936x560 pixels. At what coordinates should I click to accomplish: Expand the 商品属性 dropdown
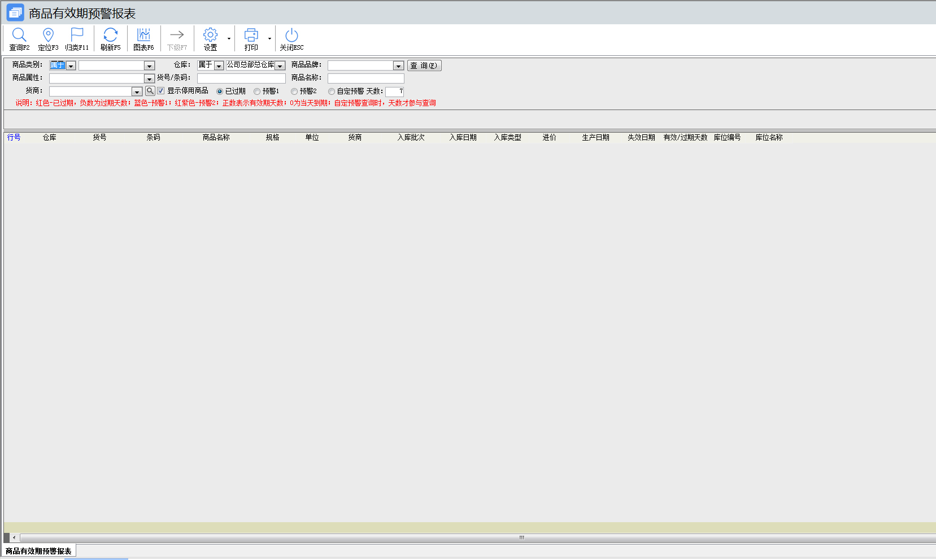pyautogui.click(x=149, y=79)
